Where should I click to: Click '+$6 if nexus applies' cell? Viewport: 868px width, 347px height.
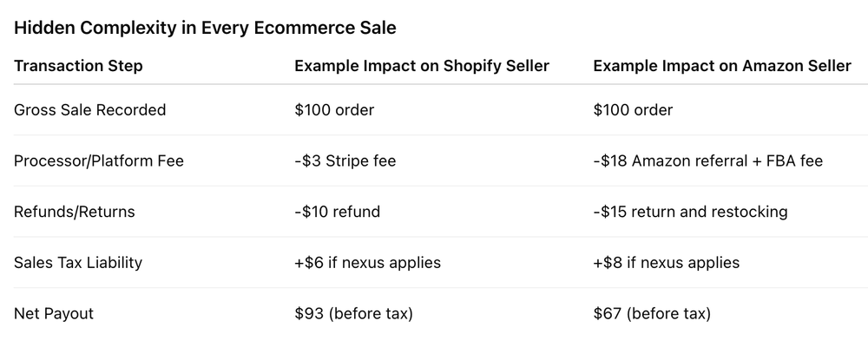click(367, 262)
